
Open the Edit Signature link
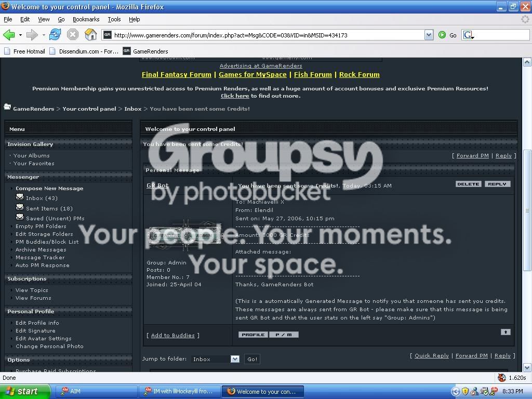[x=35, y=330]
